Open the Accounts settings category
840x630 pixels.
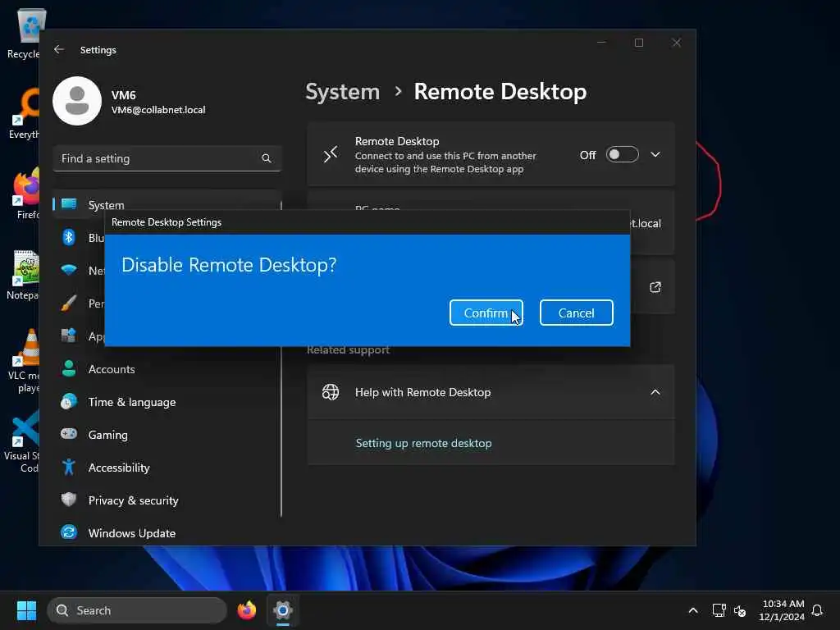167,369
